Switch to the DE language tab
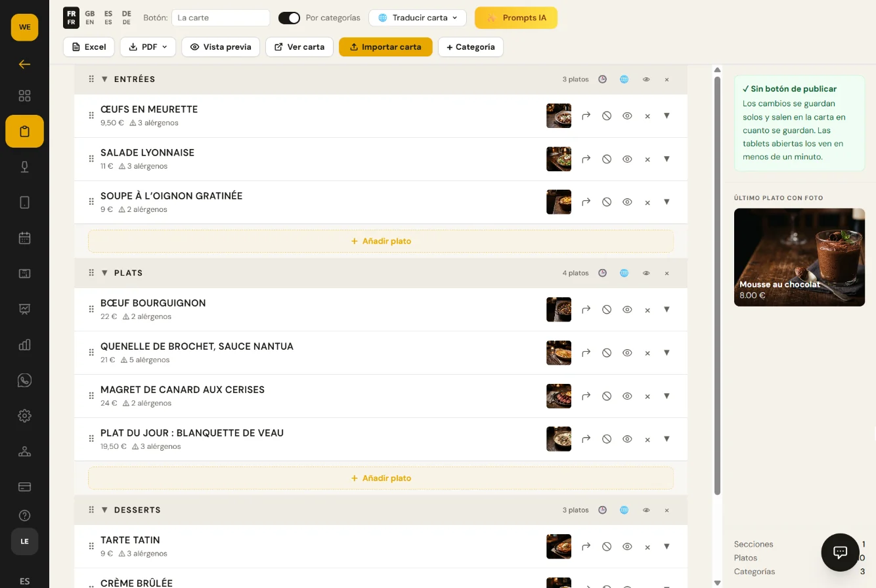The image size is (876, 588). [127, 18]
